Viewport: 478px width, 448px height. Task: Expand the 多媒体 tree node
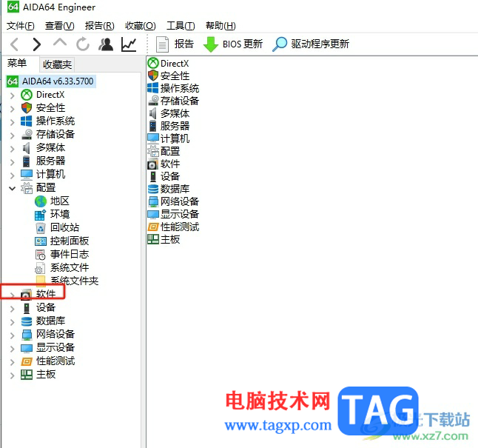click(x=12, y=149)
